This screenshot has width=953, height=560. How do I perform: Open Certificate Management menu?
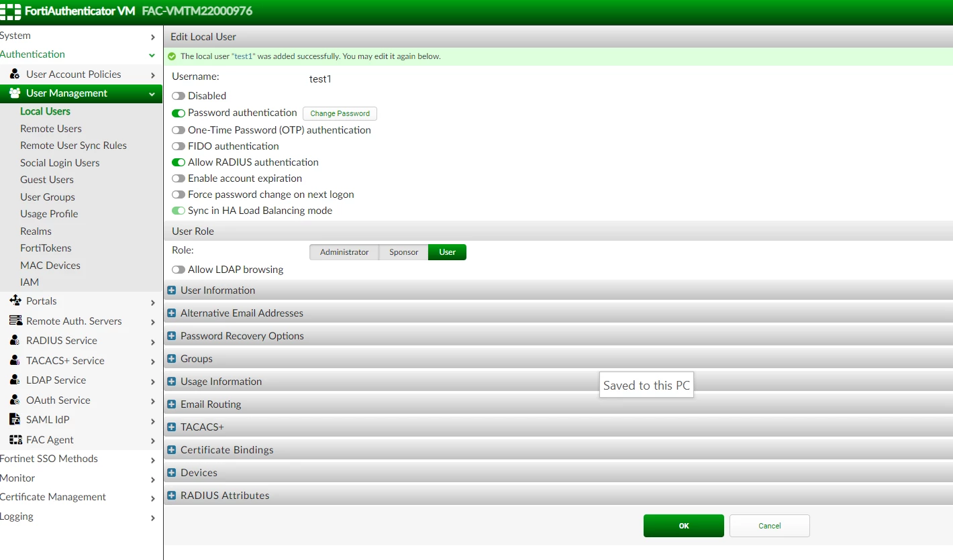pyautogui.click(x=81, y=497)
